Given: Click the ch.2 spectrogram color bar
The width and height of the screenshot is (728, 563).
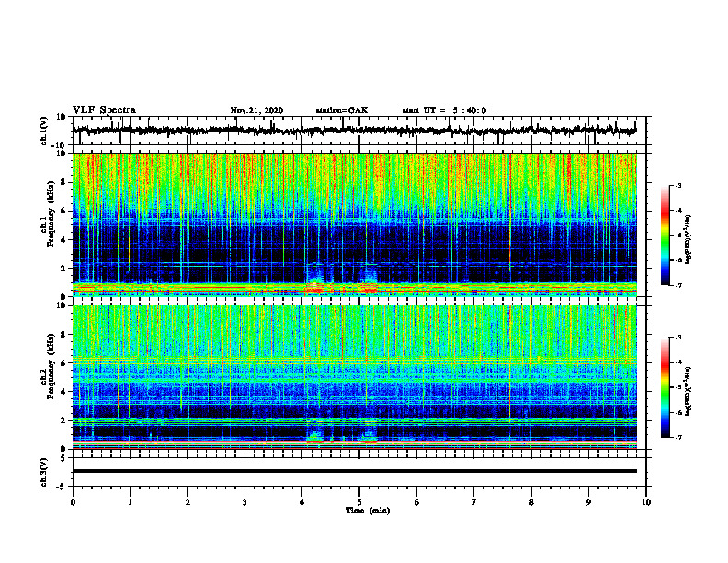Looking at the screenshot, I should click(x=665, y=387).
